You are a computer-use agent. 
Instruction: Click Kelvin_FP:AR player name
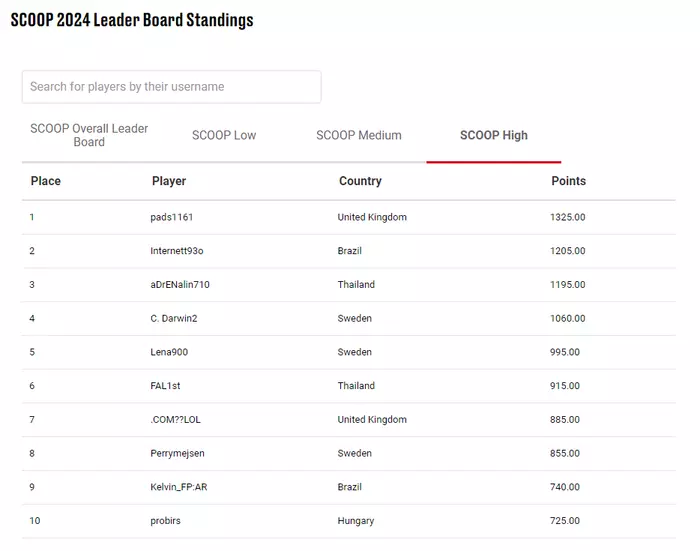tap(179, 487)
